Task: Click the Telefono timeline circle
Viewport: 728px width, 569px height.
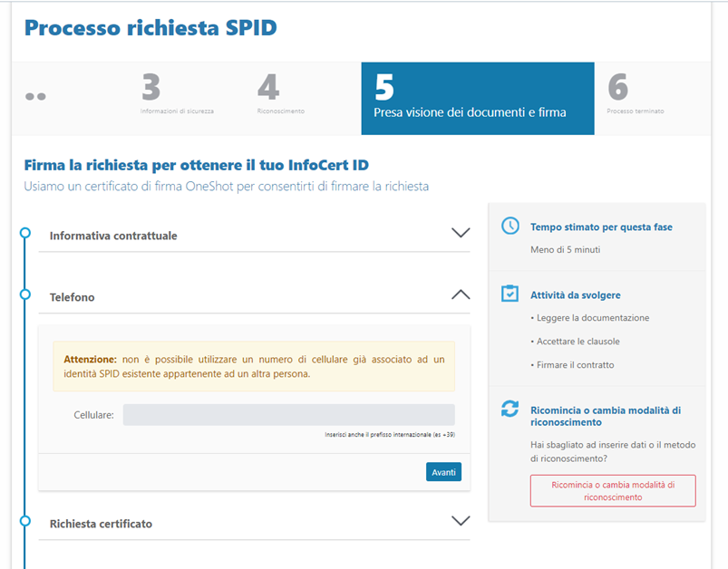Action: [x=25, y=294]
